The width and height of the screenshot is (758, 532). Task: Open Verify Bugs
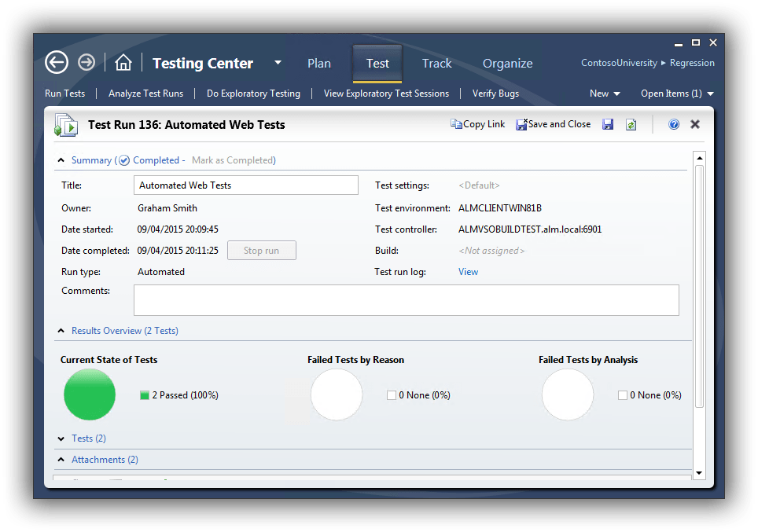495,94
